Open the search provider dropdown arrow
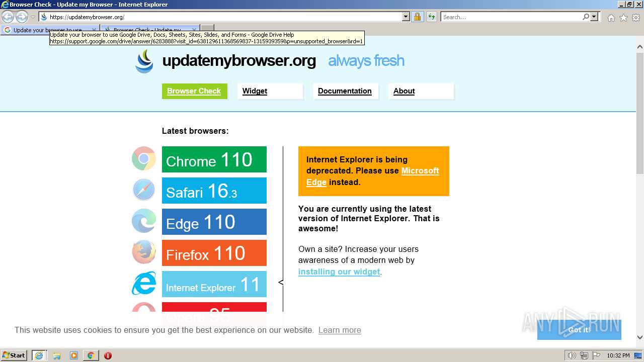 coord(594,17)
